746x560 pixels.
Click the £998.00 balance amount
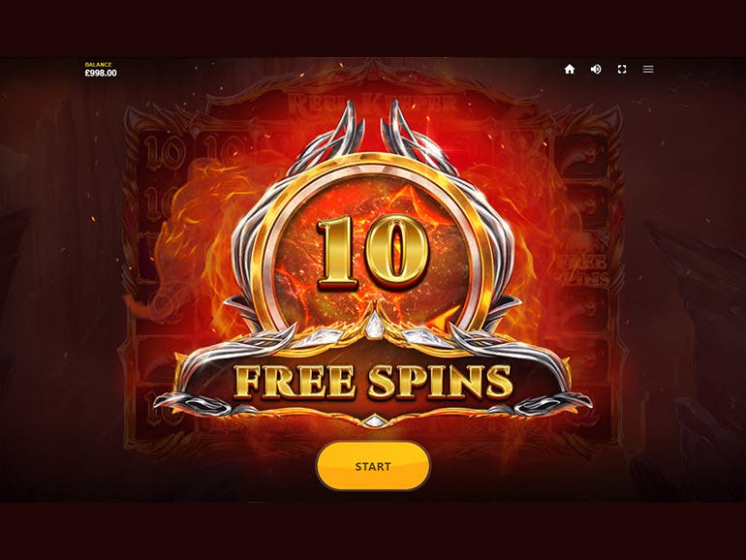[101, 74]
